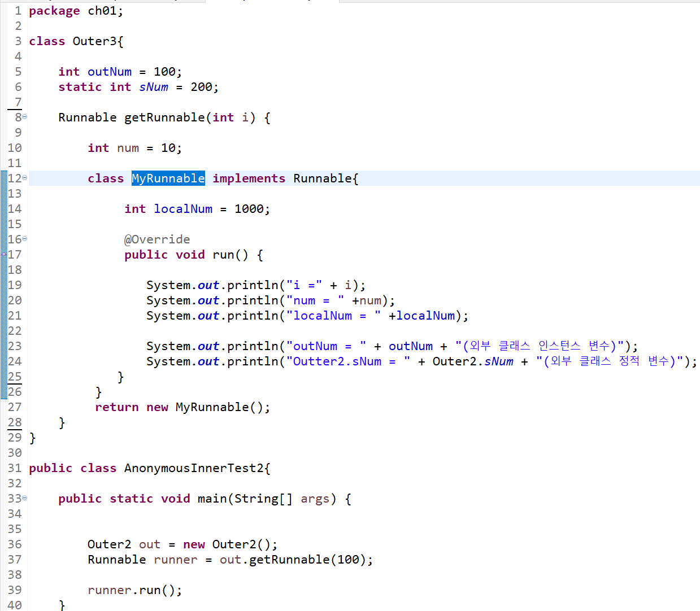Click 'num' in the declaration on line 10
Image resolution: width=700 pixels, height=611 pixels.
[128, 148]
